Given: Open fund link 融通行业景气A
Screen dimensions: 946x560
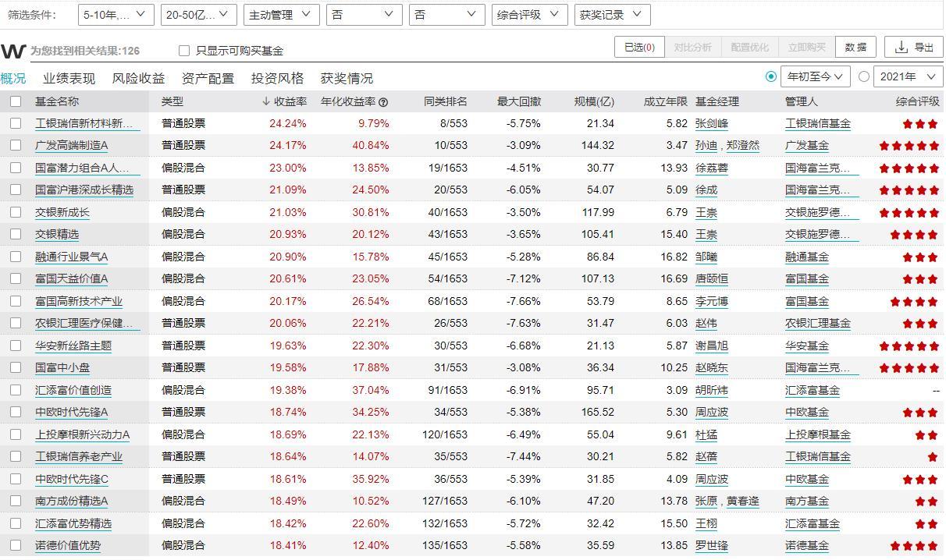Looking at the screenshot, I should click(x=72, y=257).
